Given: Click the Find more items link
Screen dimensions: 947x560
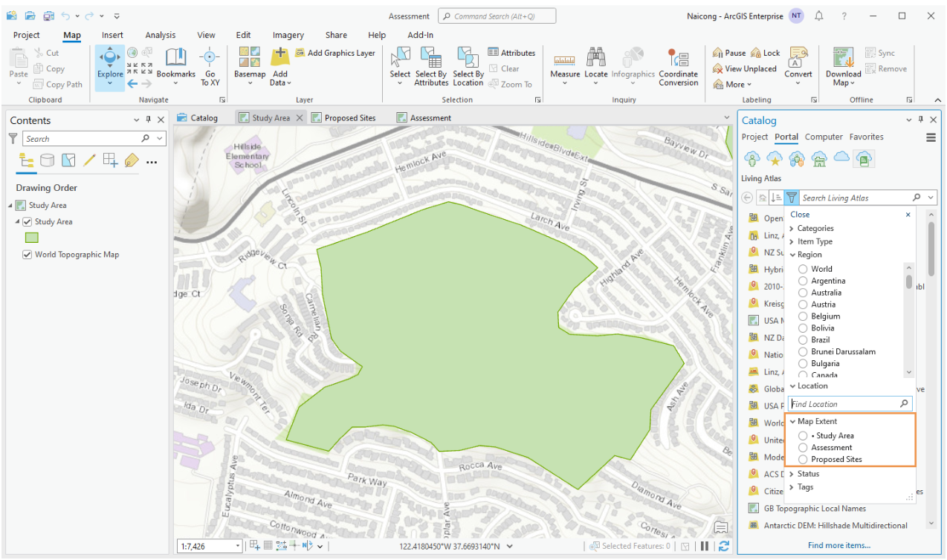Looking at the screenshot, I should [x=838, y=545].
